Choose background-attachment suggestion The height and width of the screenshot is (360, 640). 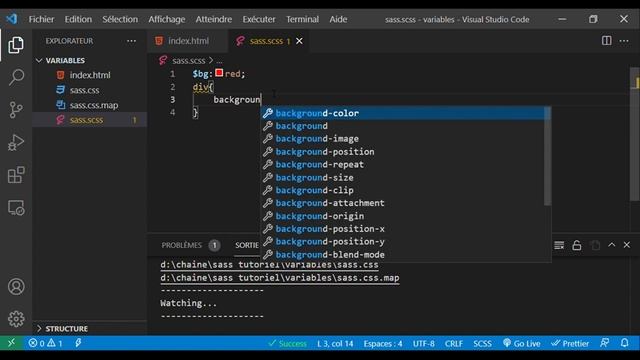click(403, 203)
